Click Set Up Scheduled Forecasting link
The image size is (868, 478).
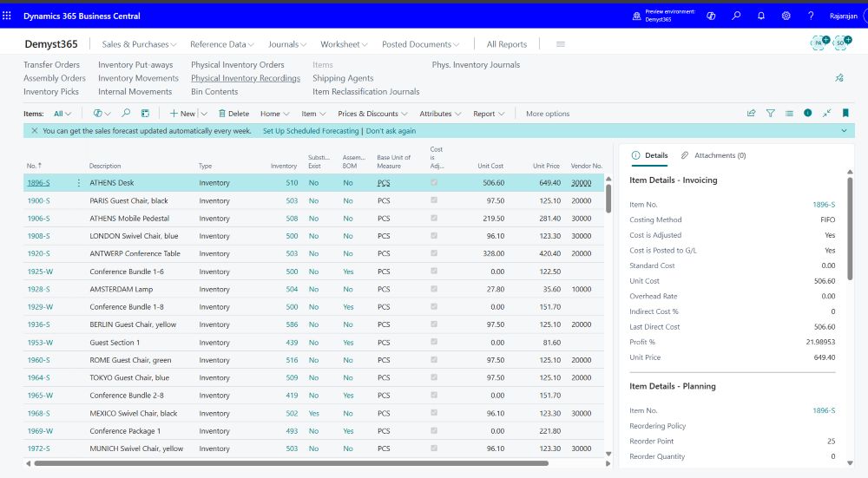311,131
